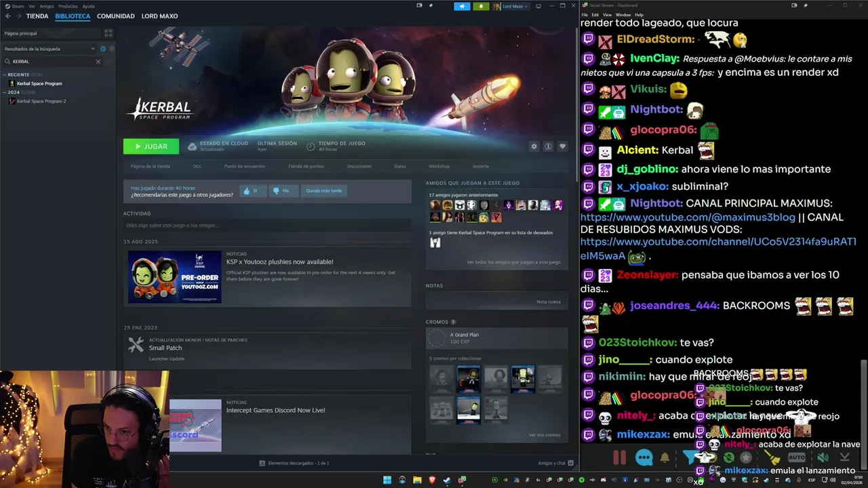Image resolution: width=868 pixels, height=488 pixels.
Task: Expand the Lord Maxo account dropdown
Action: tap(510, 6)
